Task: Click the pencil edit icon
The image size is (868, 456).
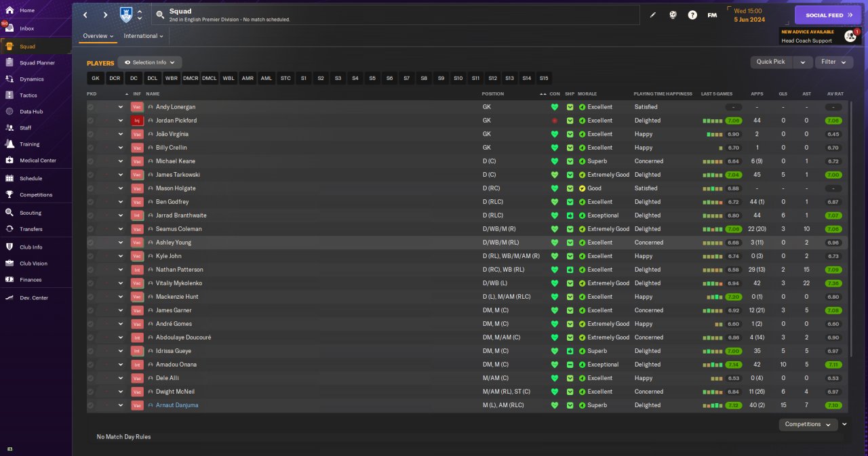Action: click(x=653, y=15)
